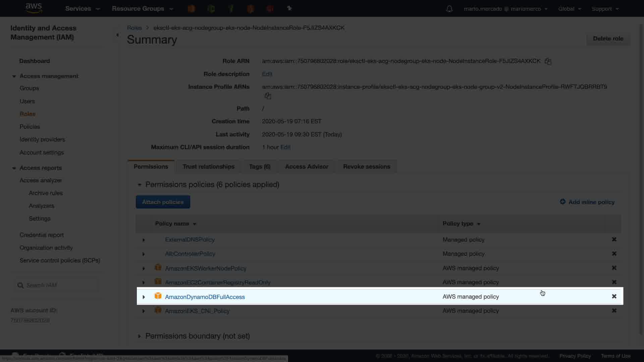The image size is (644, 362).
Task: Collapse the IAM sidebar arrow
Action: 117,35
